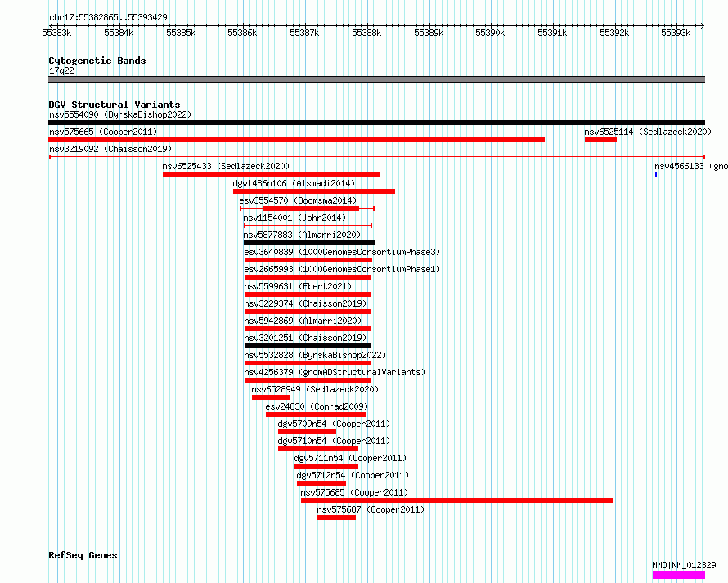This screenshot has width=728, height=583.
Task: Select the black nsv5554090 variant bar
Action: pos(376,123)
